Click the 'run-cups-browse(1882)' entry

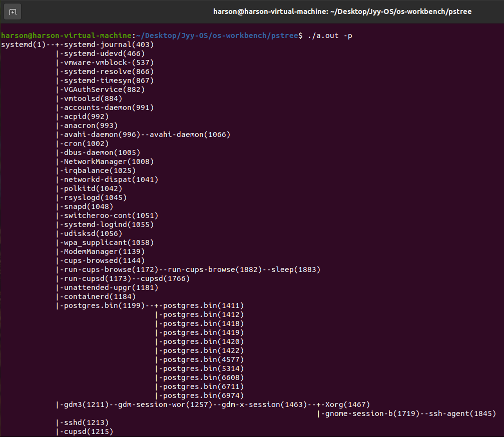[215, 269]
